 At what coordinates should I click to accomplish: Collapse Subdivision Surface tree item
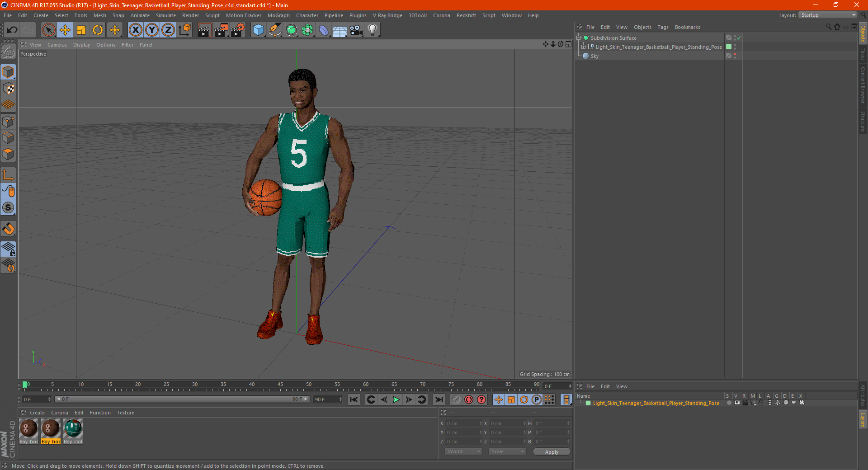pyautogui.click(x=578, y=38)
